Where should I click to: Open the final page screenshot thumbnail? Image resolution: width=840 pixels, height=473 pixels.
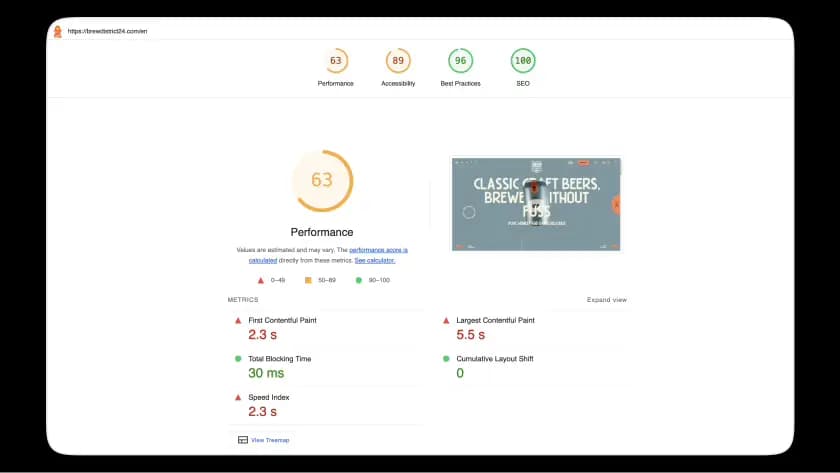[536, 204]
